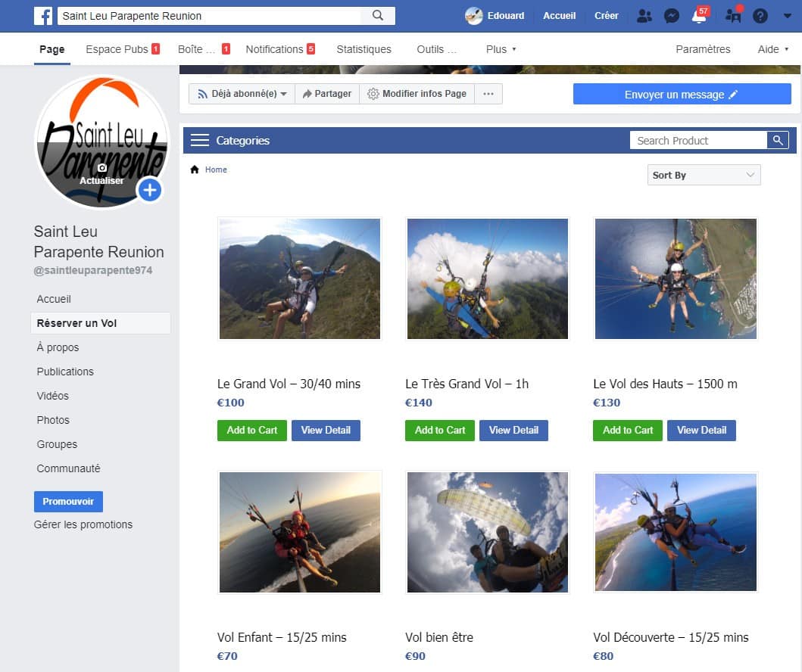The height and width of the screenshot is (672, 802).
Task: Open the account dropdown arrow in top bar
Action: [786, 16]
